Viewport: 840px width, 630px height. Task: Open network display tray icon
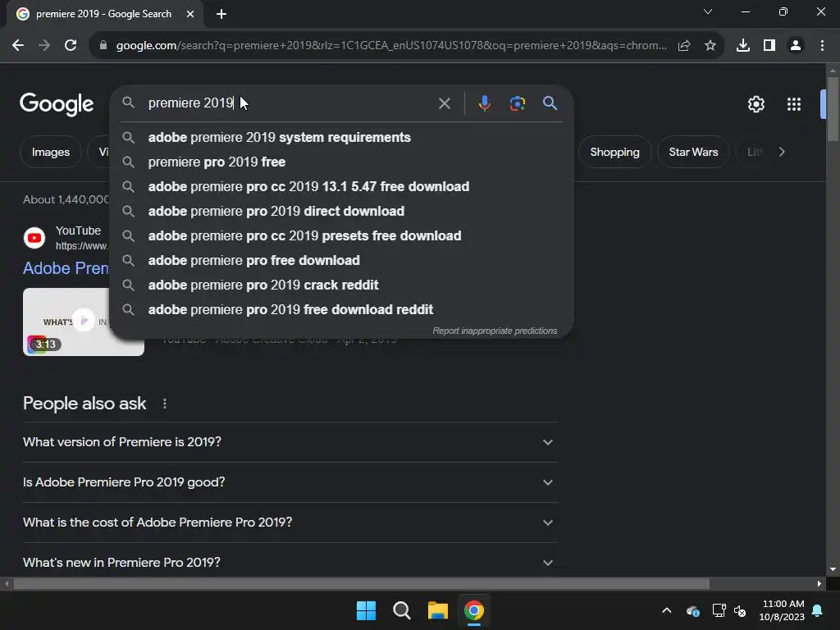point(719,610)
